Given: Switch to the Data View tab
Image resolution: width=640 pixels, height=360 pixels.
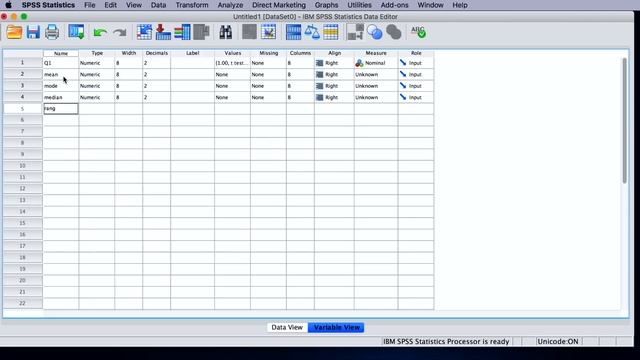Looking at the screenshot, I should pos(287,327).
